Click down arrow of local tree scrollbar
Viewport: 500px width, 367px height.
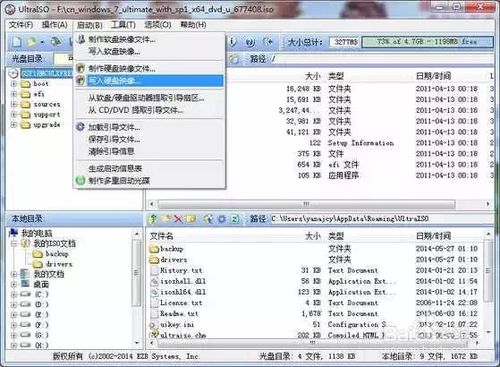137,343
